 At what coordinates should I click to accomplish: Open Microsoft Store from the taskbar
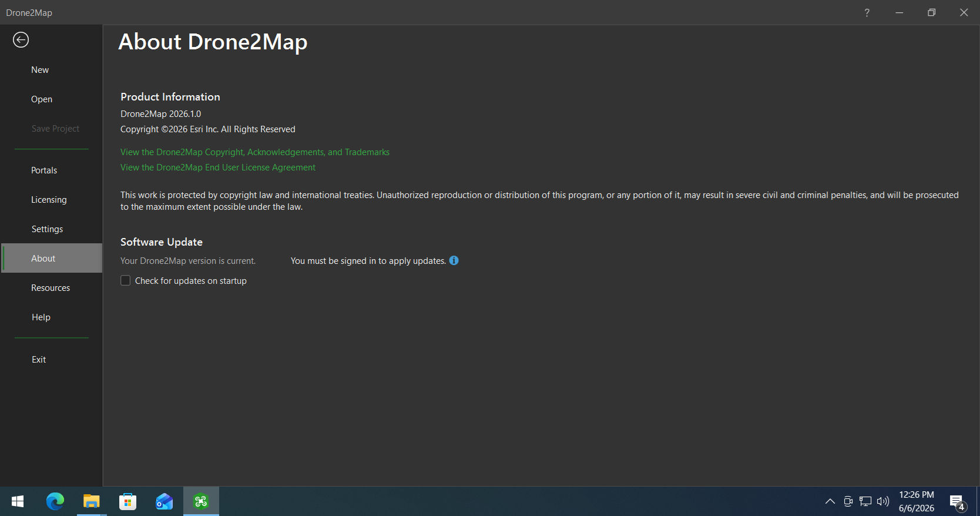pyautogui.click(x=128, y=501)
